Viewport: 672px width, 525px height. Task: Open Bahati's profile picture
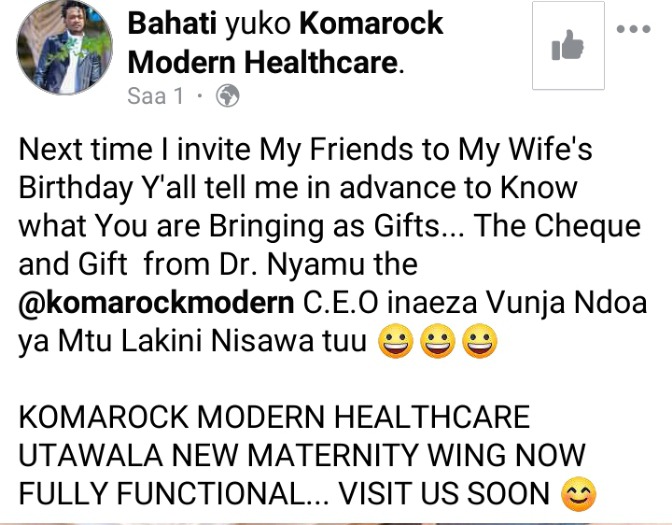65,47
